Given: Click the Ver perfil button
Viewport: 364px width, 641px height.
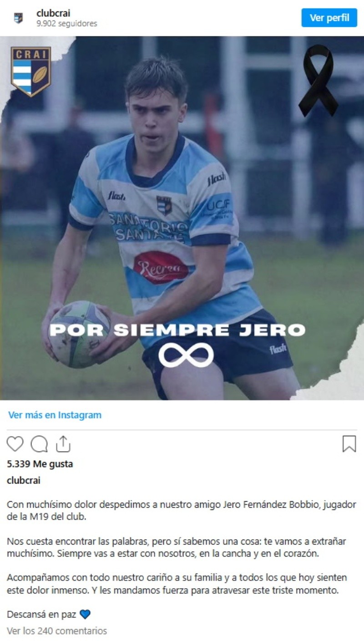Looking at the screenshot, I should point(329,18).
